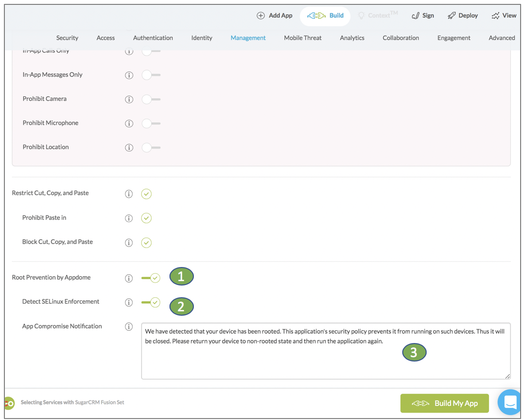Uncheck Block Cut, Copy, and Paste

[147, 243]
